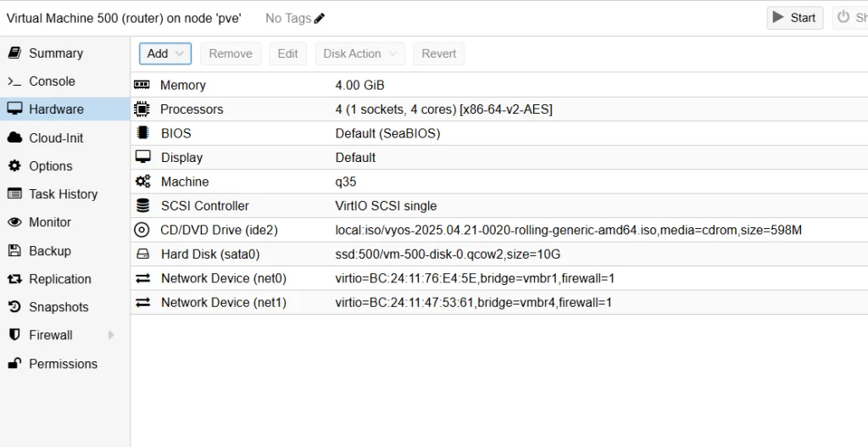Click the Summary book icon in sidebar
This screenshot has width=868, height=447.
point(14,53)
